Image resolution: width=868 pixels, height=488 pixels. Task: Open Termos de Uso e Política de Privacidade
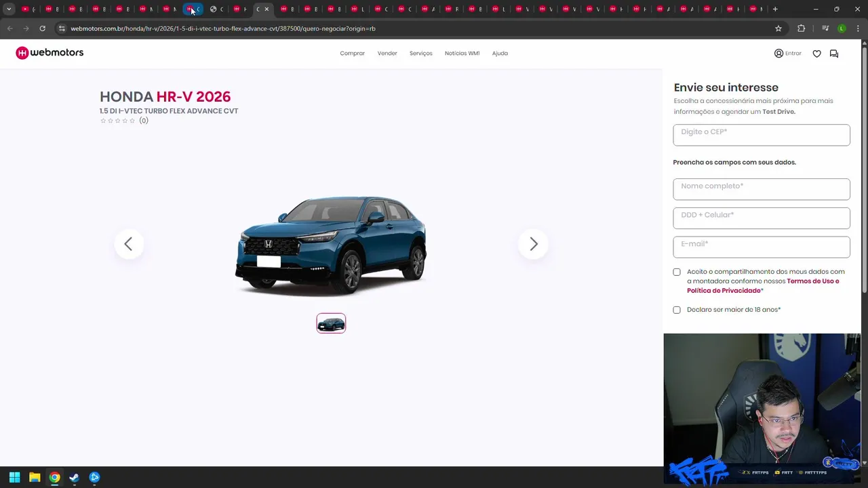tap(763, 285)
